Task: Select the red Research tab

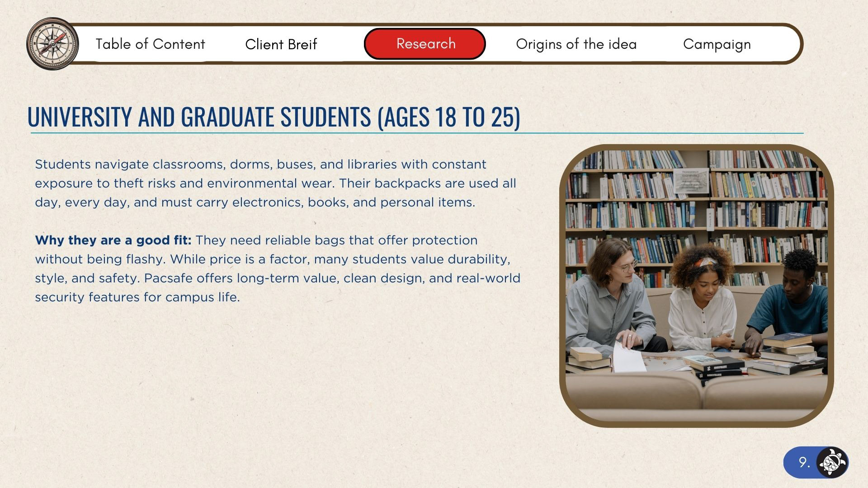Action: click(425, 44)
